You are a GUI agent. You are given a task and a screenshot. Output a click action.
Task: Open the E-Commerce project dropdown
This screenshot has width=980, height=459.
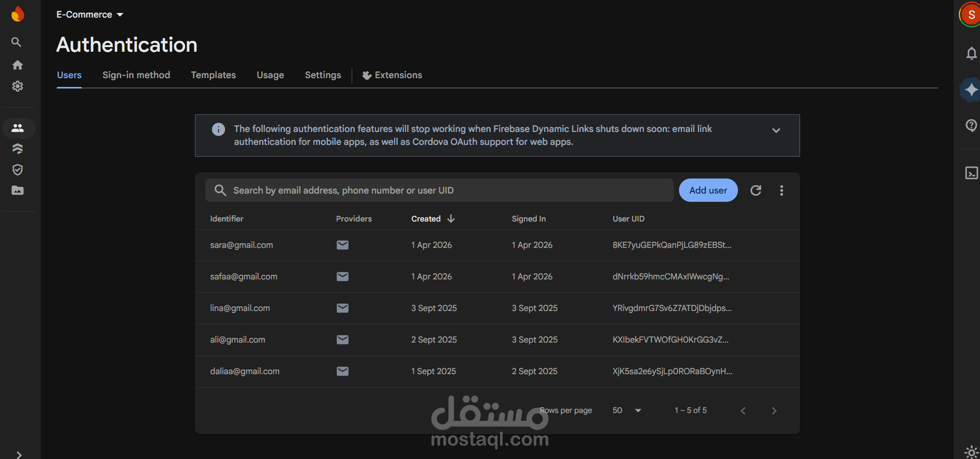pyautogui.click(x=90, y=14)
